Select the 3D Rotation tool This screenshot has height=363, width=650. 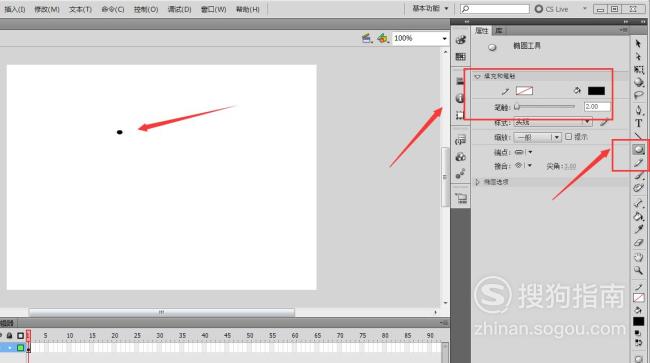click(638, 82)
